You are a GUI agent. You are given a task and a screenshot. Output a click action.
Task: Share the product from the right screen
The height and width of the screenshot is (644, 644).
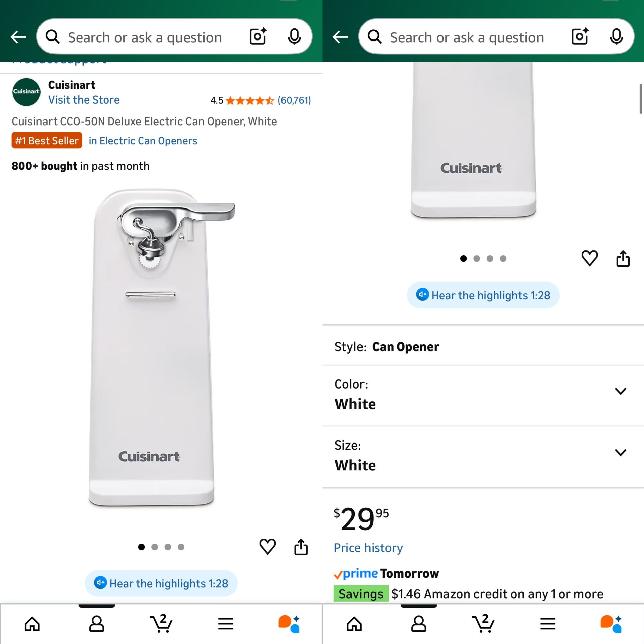coord(623,259)
